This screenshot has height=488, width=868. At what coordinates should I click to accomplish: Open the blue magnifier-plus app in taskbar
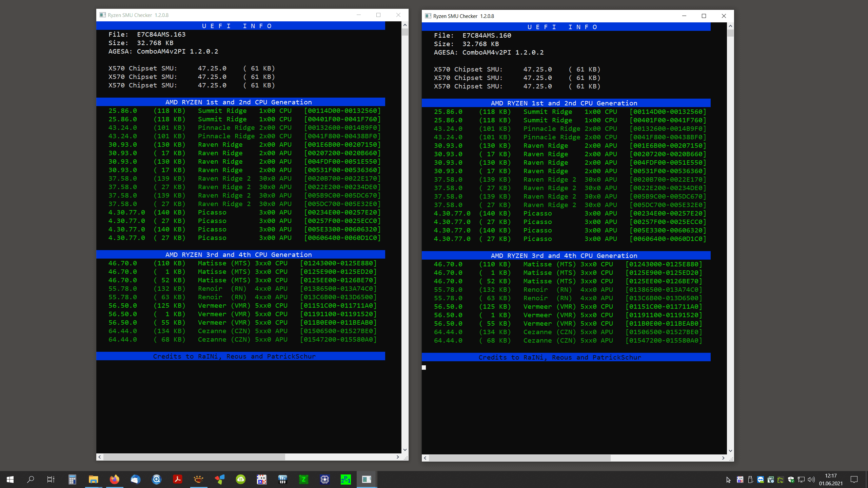[156, 479]
